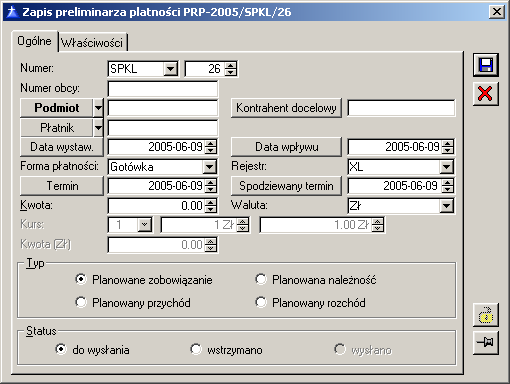
Task: Open Forma płatności Gotówka dropdown
Action: tap(209, 167)
